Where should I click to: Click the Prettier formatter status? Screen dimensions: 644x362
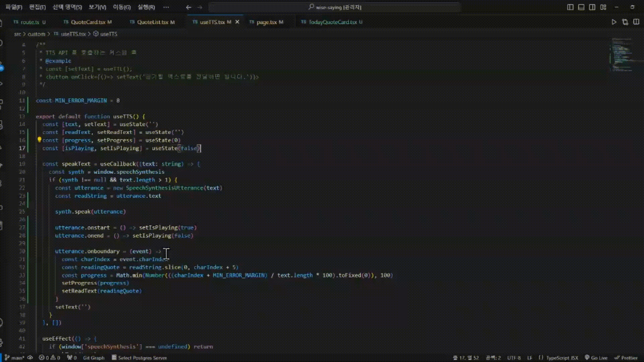point(626,358)
